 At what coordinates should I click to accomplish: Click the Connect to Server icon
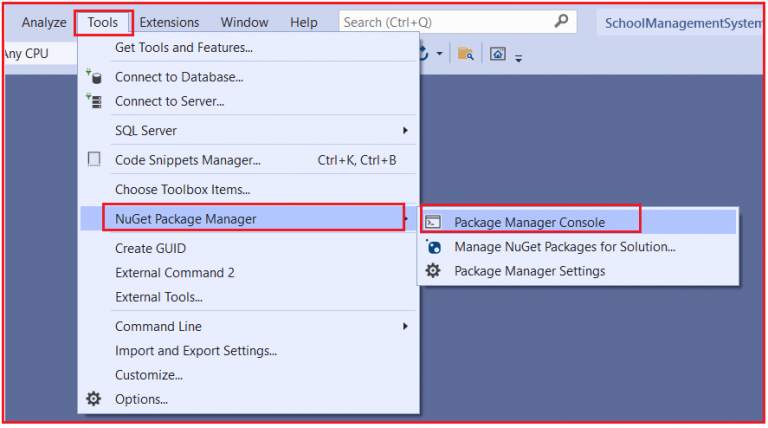(94, 101)
